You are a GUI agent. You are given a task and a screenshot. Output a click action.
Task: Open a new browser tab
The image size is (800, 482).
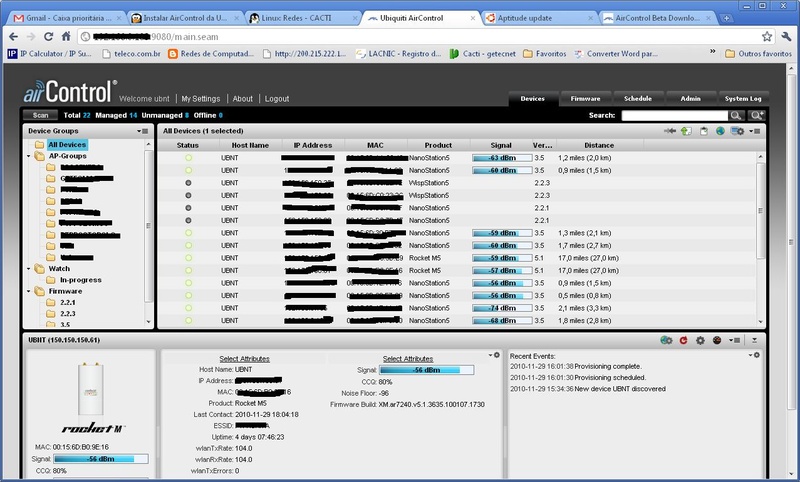click(727, 18)
